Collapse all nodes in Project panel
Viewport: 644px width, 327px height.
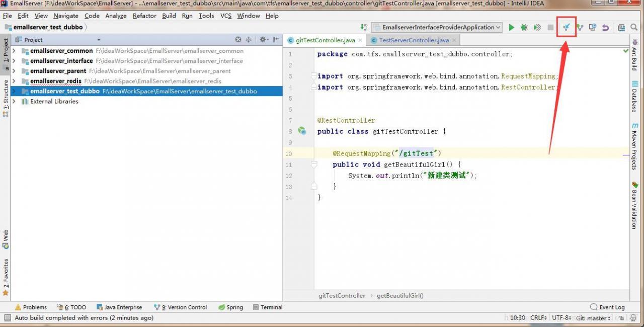pyautogui.click(x=249, y=40)
